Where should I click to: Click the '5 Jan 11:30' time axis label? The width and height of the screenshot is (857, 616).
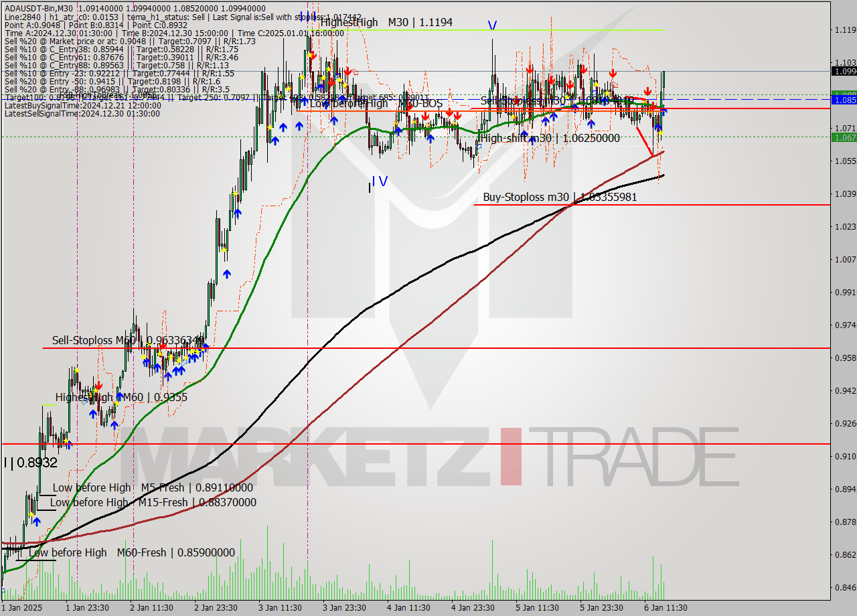click(x=537, y=608)
